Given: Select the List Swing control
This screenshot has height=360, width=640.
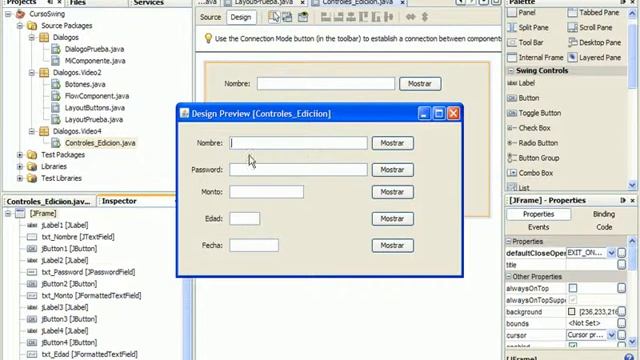Looking at the screenshot, I should [x=518, y=188].
